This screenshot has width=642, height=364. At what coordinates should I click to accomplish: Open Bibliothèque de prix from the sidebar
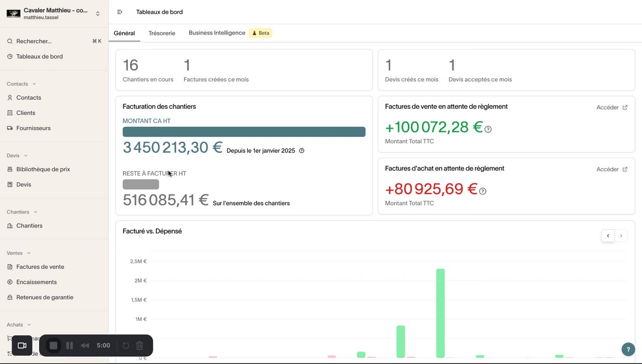(43, 169)
